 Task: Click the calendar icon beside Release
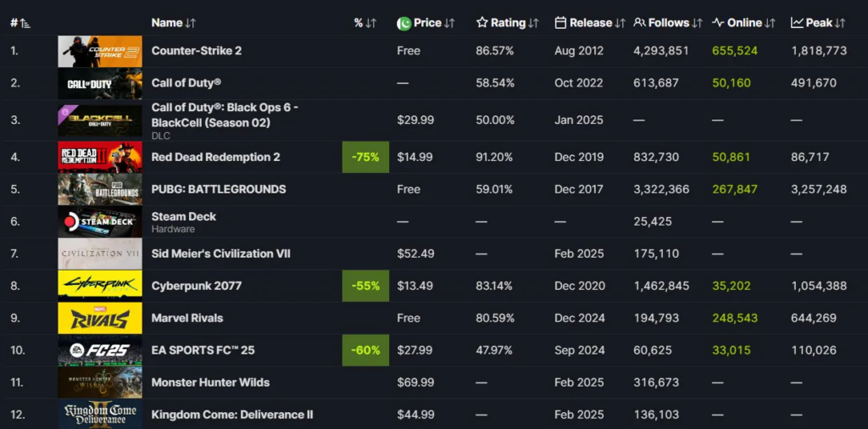point(560,23)
